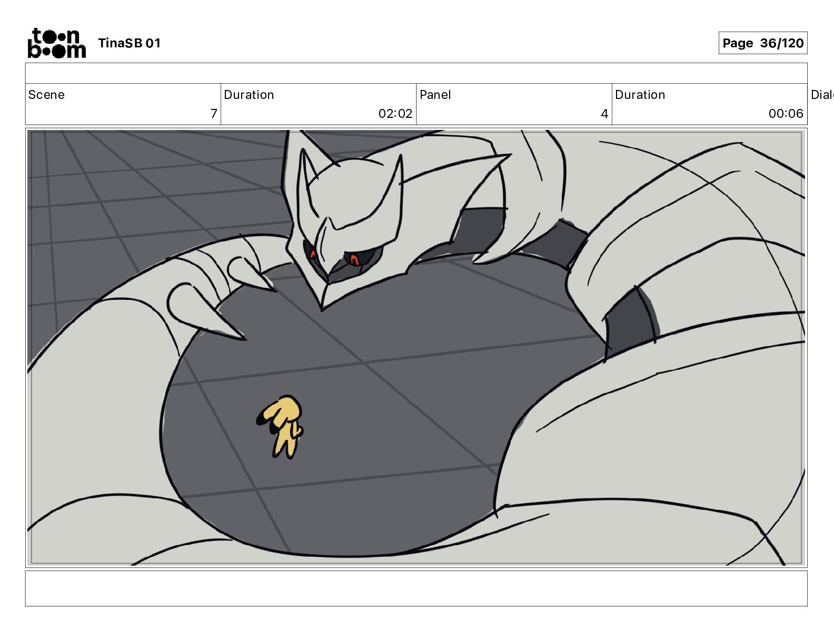Click the empty notes box below the panel
834x644 pixels.
point(416,588)
